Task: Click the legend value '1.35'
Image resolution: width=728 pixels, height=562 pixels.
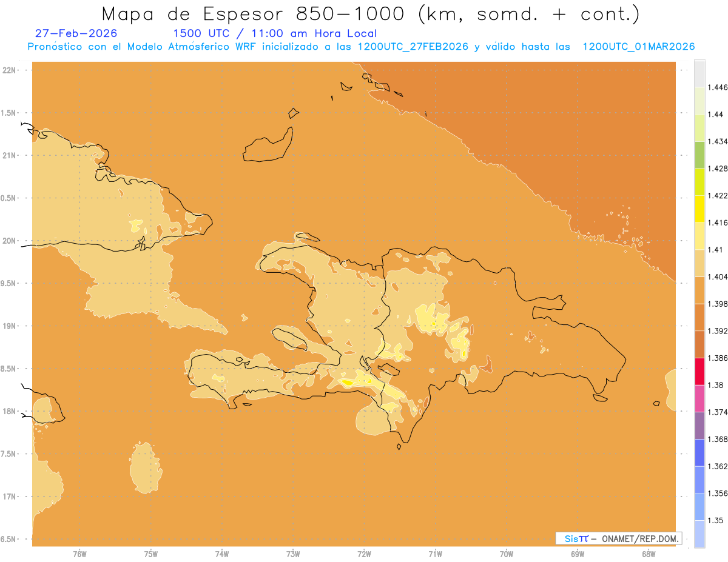Action: pyautogui.click(x=715, y=520)
